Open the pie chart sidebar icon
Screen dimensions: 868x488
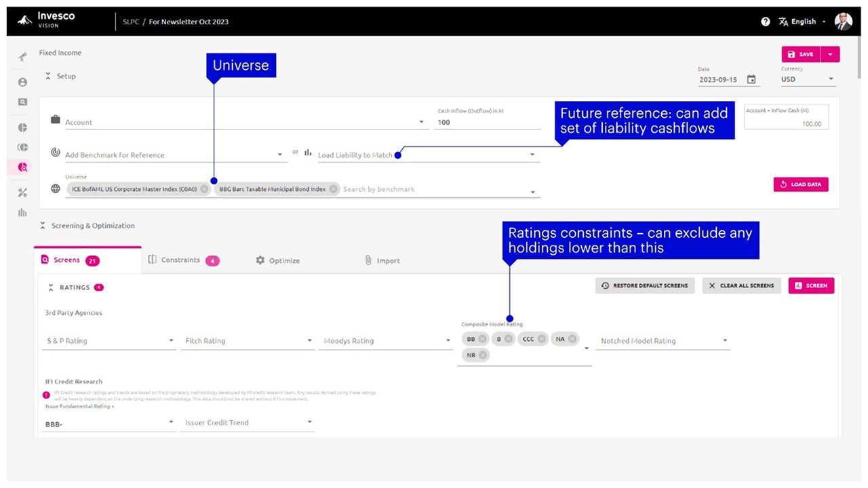click(22, 127)
